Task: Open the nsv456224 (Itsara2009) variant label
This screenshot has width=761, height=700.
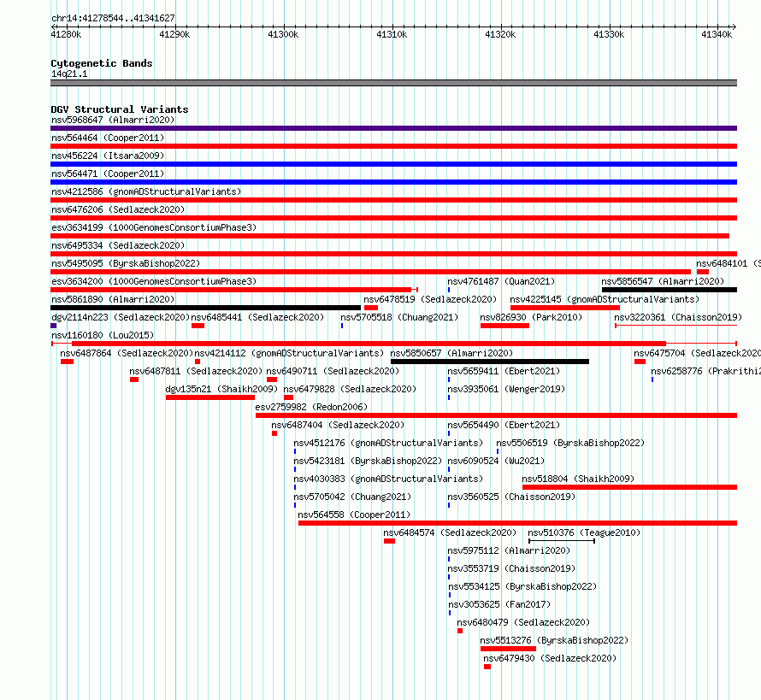Action: coord(108,156)
